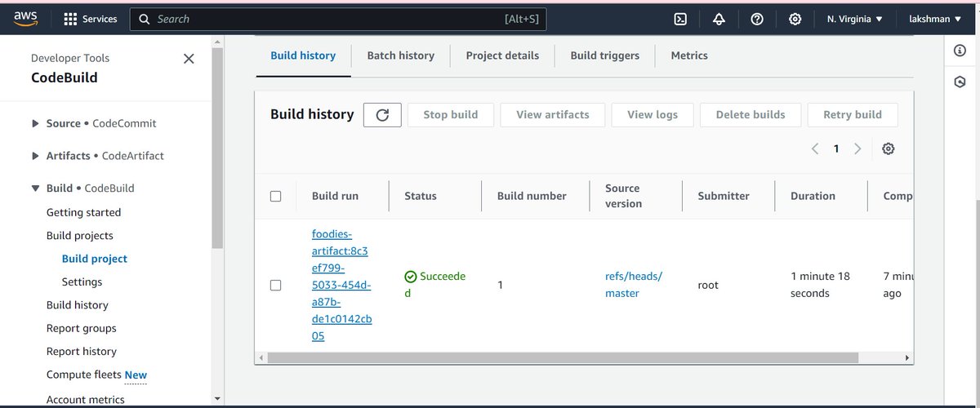
Task: Click page number 1 in pagination
Action: pos(836,149)
